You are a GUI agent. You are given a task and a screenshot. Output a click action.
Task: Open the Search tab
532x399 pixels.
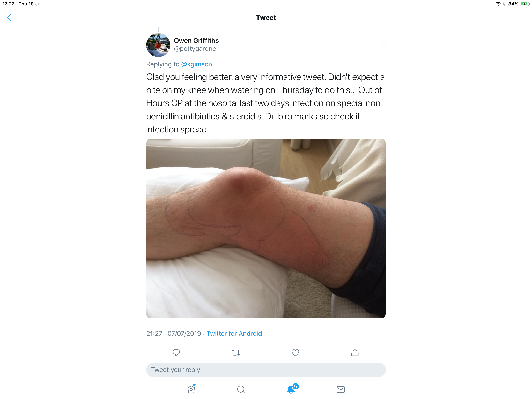241,389
